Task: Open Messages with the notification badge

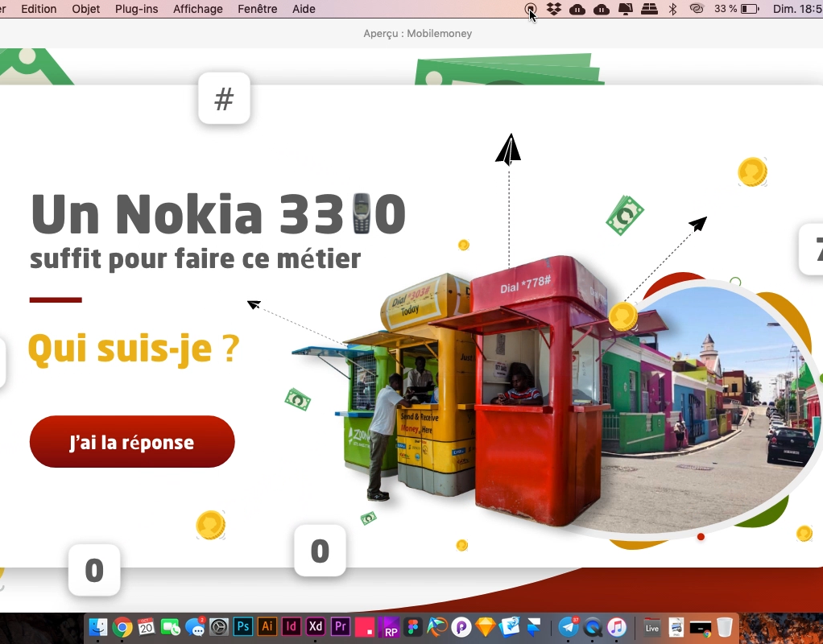Action: click(x=195, y=626)
